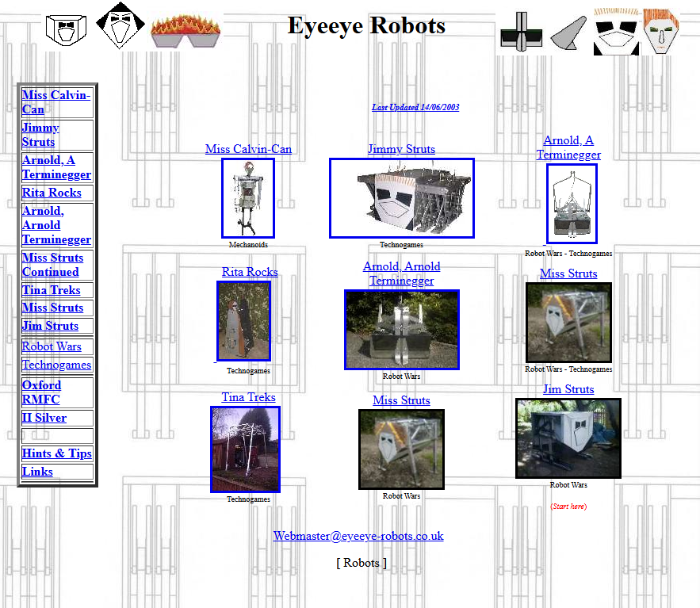The image size is (700, 608).
Task: Open Miss Struts photo captioned Robot Wars
Action: coord(401,449)
